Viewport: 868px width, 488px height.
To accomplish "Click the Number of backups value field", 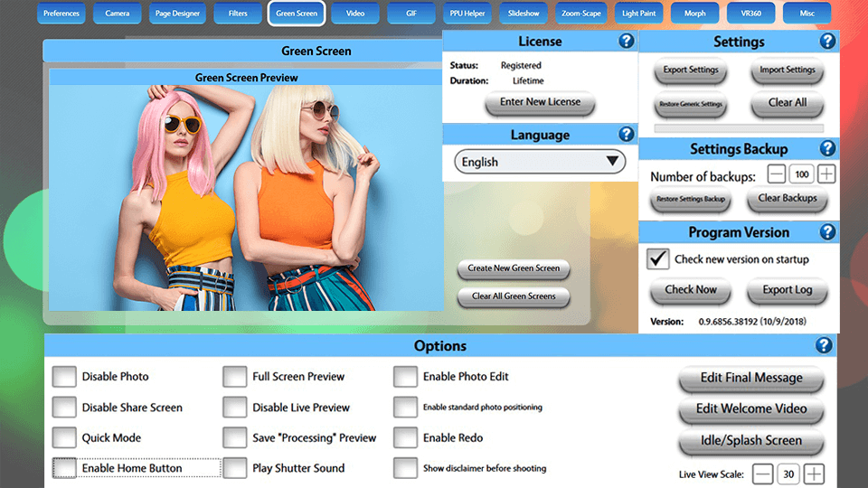I will coord(802,174).
